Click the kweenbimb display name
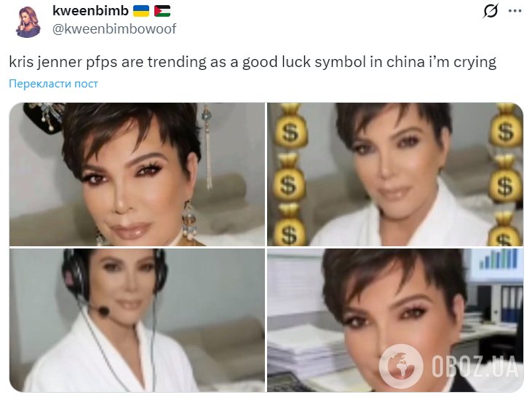The width and height of the screenshot is (532, 400). coord(90,10)
